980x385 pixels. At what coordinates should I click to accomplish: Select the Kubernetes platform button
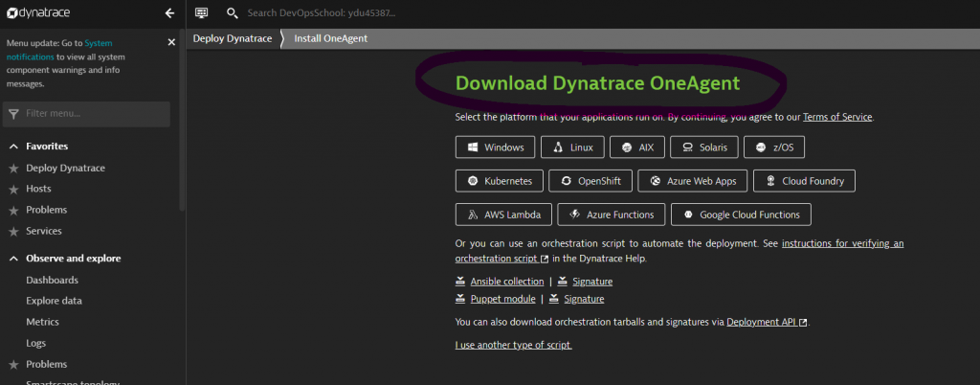[501, 181]
